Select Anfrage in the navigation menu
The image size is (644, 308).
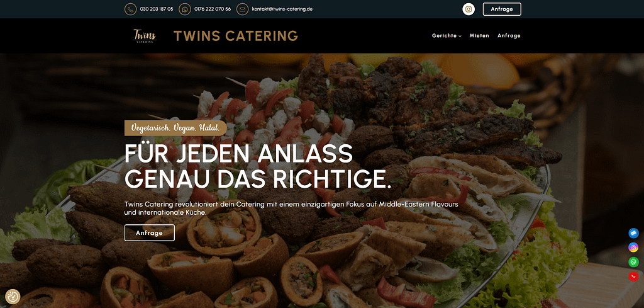509,36
